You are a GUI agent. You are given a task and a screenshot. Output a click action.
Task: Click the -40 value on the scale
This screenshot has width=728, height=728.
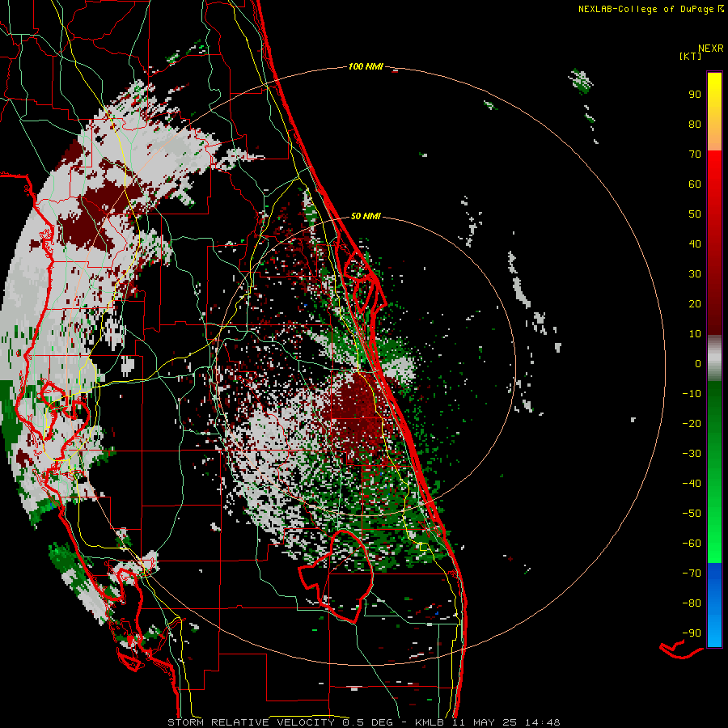(692, 484)
